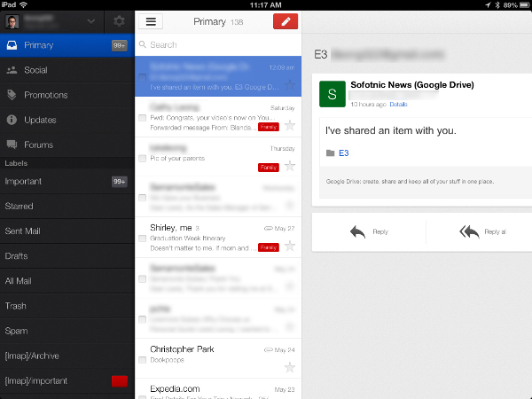Open the E3 shared folder link

coord(343,153)
